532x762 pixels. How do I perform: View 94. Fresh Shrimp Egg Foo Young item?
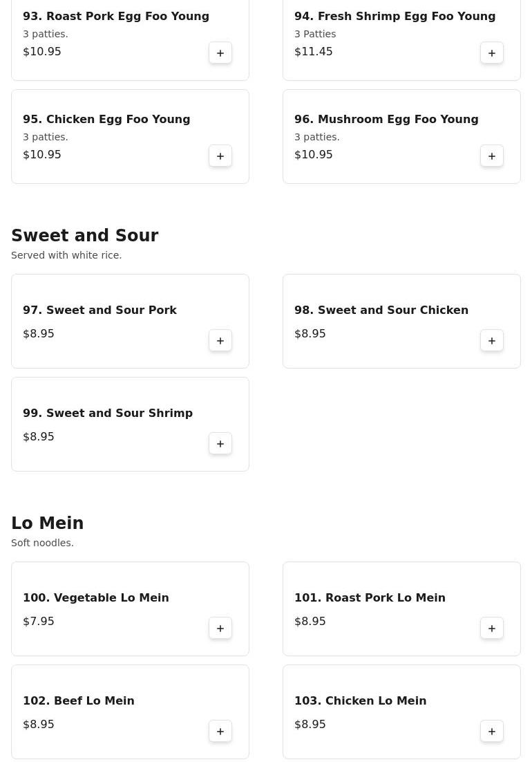(395, 17)
